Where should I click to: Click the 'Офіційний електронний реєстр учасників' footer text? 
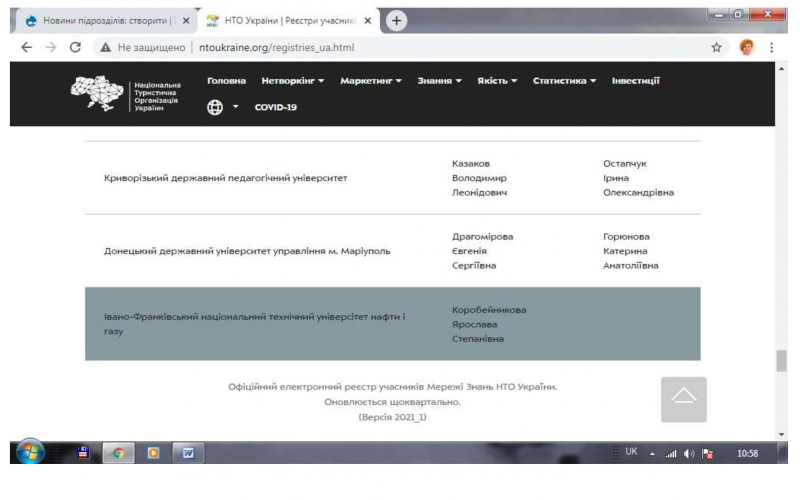point(392,387)
